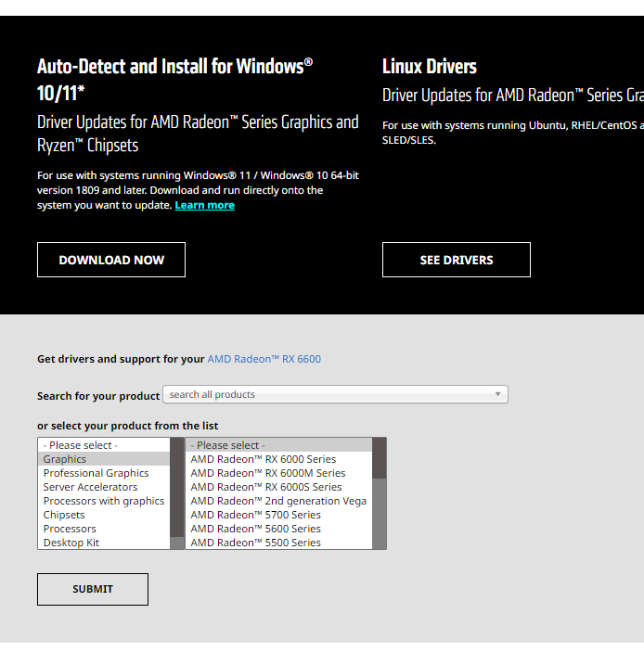This screenshot has width=644, height=652.
Task: Select Chipsets in the category list
Action: (104, 515)
